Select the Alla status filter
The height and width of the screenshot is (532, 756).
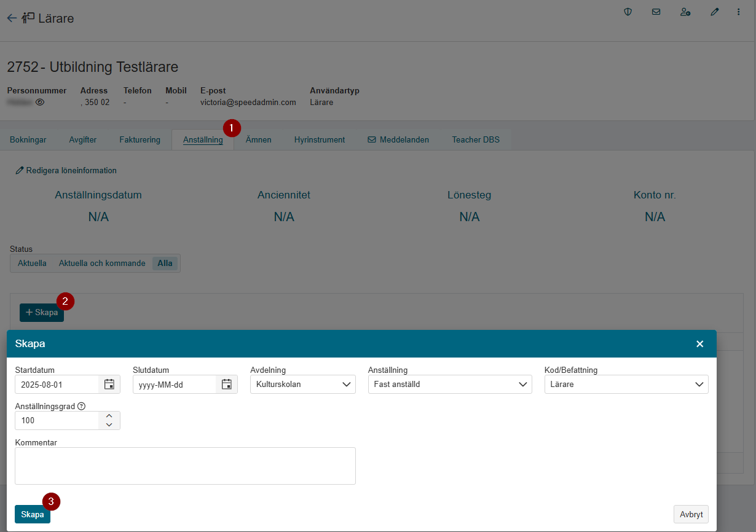tap(165, 263)
